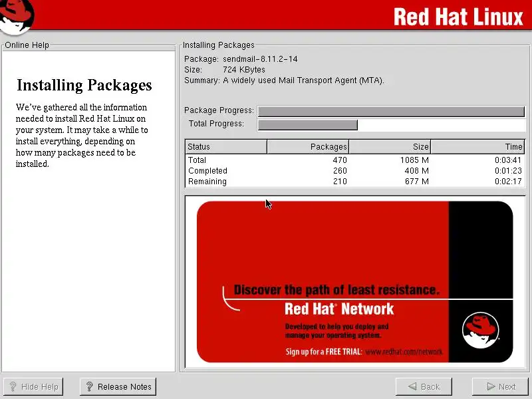The image size is (532, 399).
Task: Click the Next button
Action: coord(501,386)
